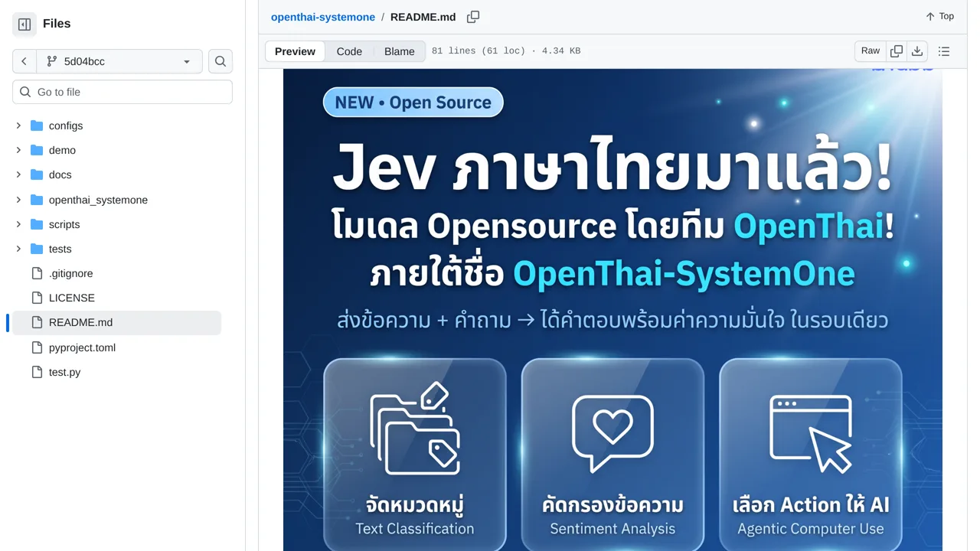Screen dimensions: 980x551
Task: Click the openthai-systemone breadcrumb link
Action: click(323, 17)
